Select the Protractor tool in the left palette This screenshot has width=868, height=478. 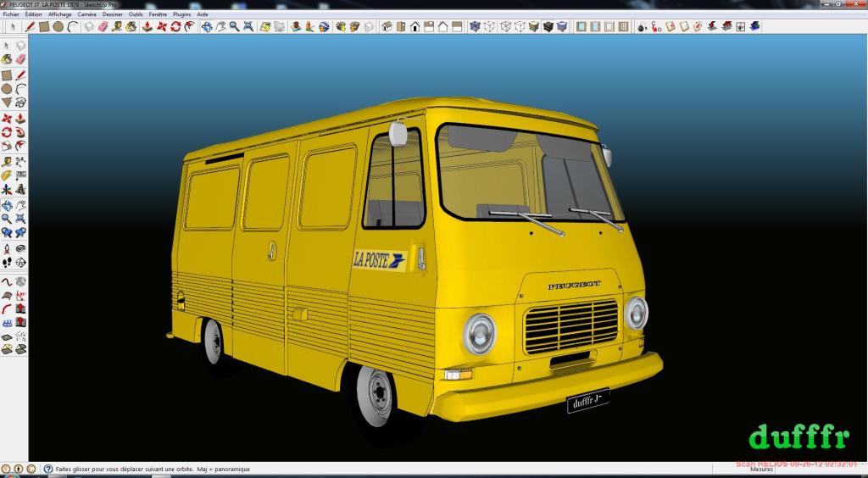pyautogui.click(x=7, y=175)
